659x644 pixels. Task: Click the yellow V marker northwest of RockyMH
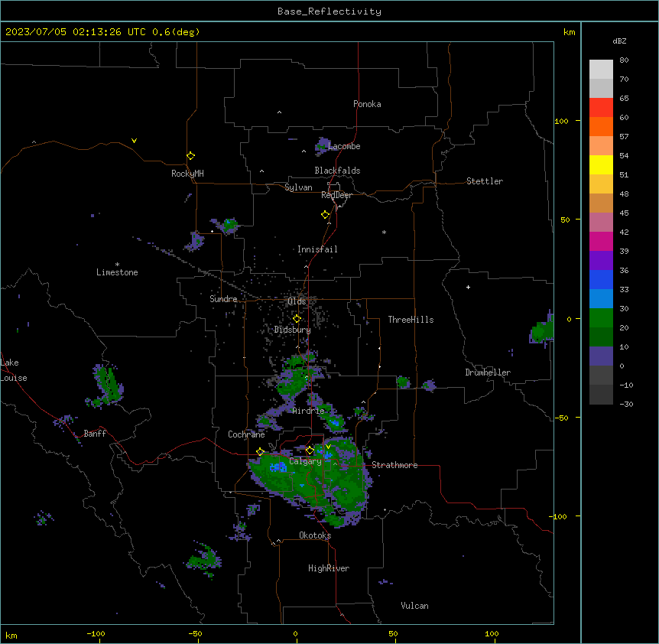pos(134,141)
